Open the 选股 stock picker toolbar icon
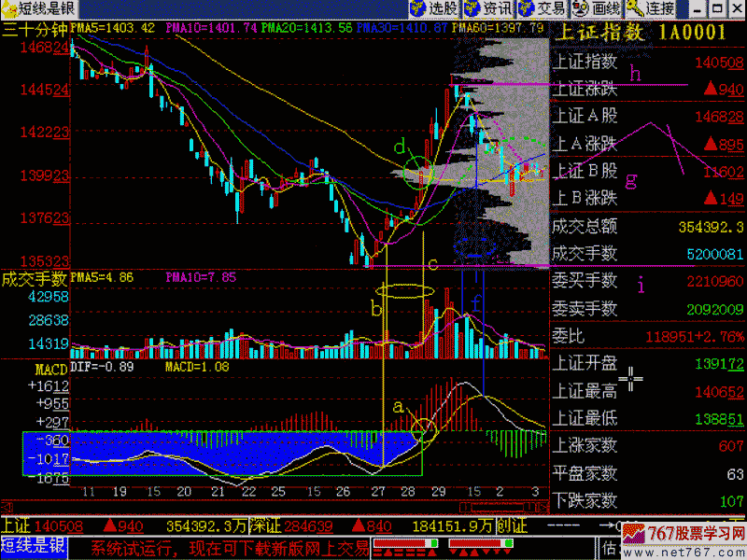 [433, 9]
